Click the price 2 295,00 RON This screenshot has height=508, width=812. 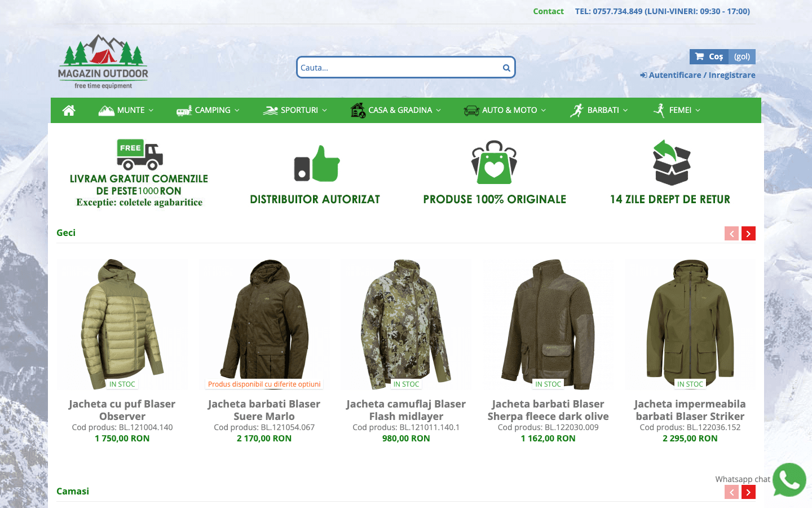click(x=690, y=439)
